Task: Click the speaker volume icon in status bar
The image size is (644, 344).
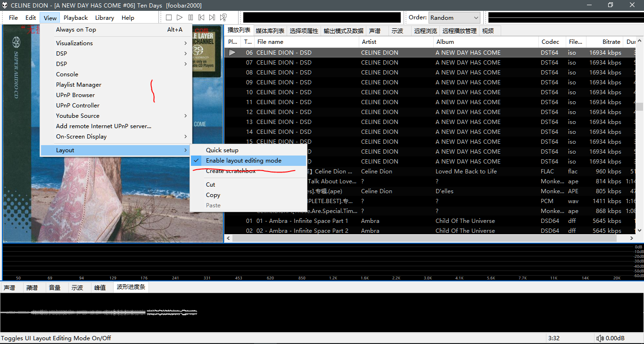Action: point(600,338)
